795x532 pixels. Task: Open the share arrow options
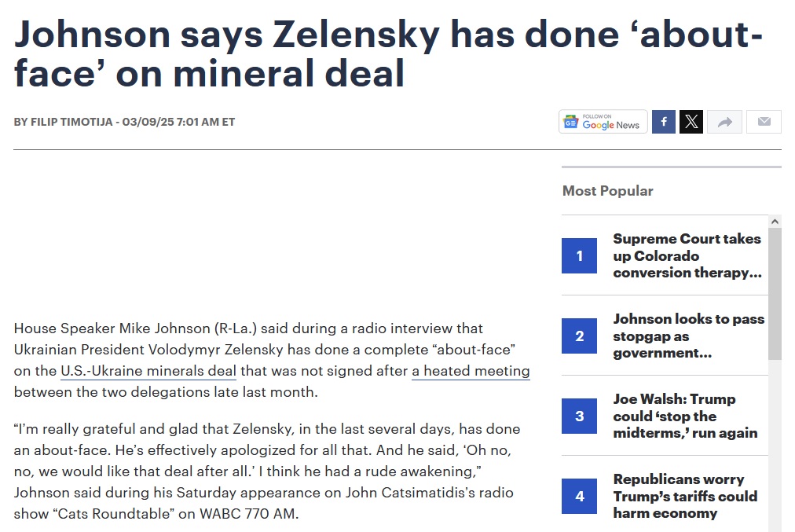click(x=725, y=122)
